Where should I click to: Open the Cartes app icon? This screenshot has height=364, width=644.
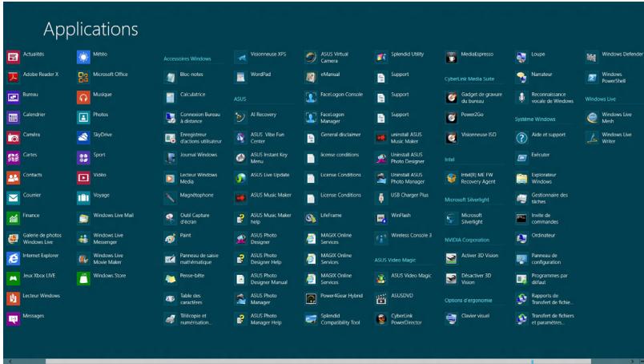click(x=13, y=158)
